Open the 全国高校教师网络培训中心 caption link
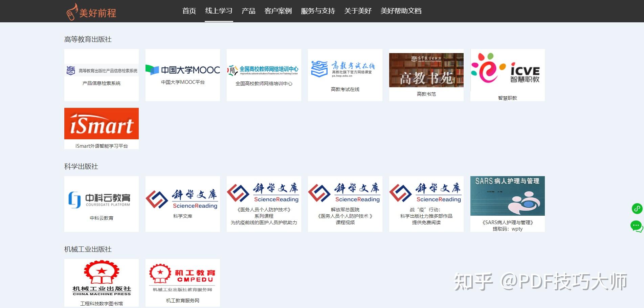The width and height of the screenshot is (644, 308). click(264, 84)
